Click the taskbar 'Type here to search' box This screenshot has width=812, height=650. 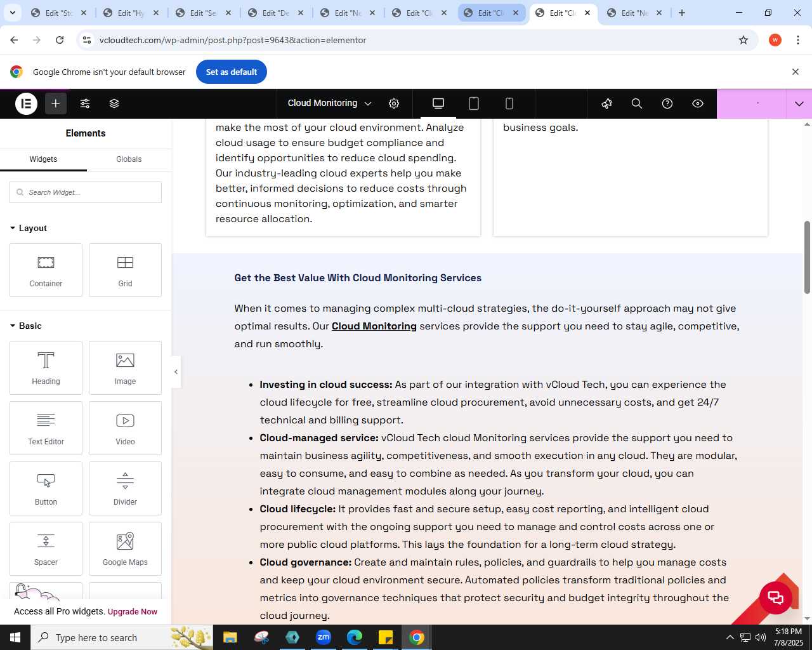(x=122, y=637)
